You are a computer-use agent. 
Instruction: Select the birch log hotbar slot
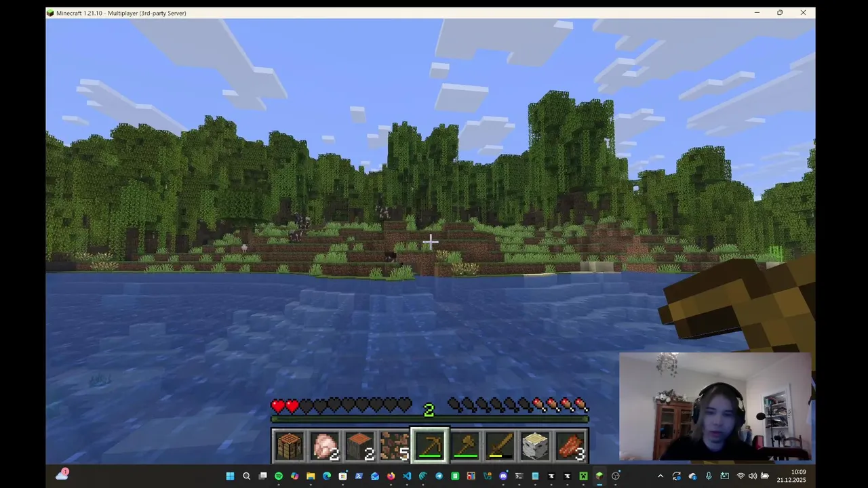536,447
